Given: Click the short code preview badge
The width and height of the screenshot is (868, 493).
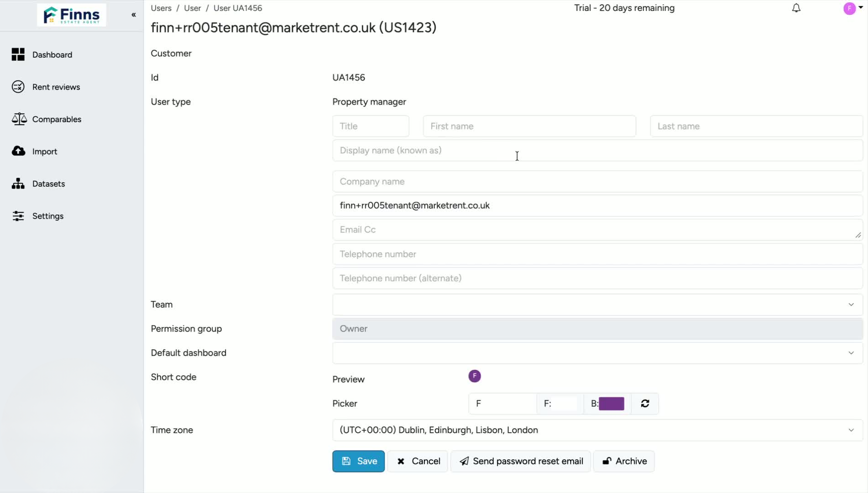Looking at the screenshot, I should coord(475,376).
